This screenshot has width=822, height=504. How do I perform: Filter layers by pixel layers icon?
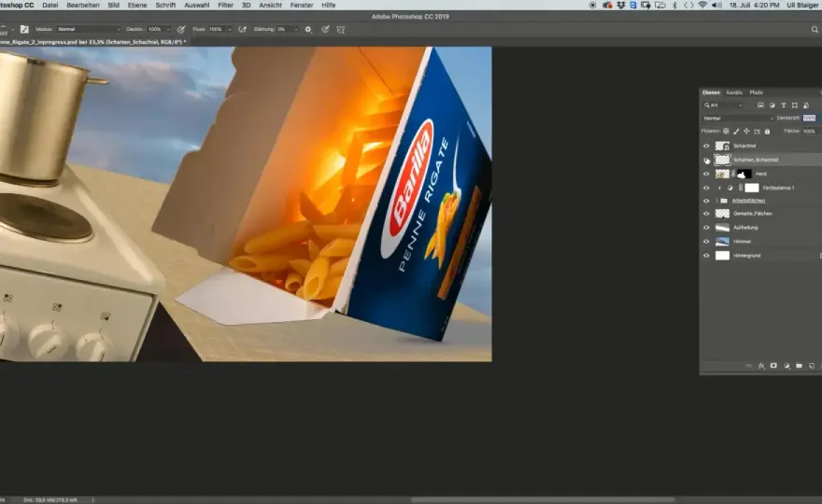click(x=760, y=105)
